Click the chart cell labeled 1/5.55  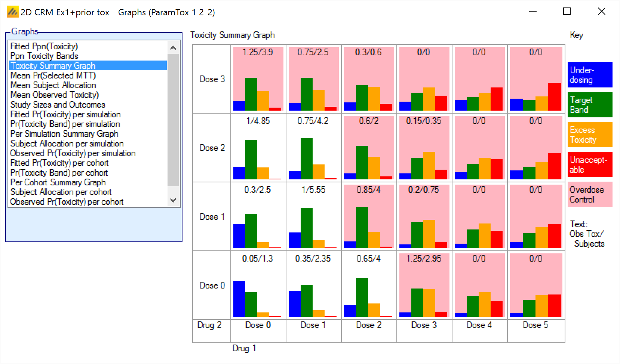pyautogui.click(x=313, y=216)
